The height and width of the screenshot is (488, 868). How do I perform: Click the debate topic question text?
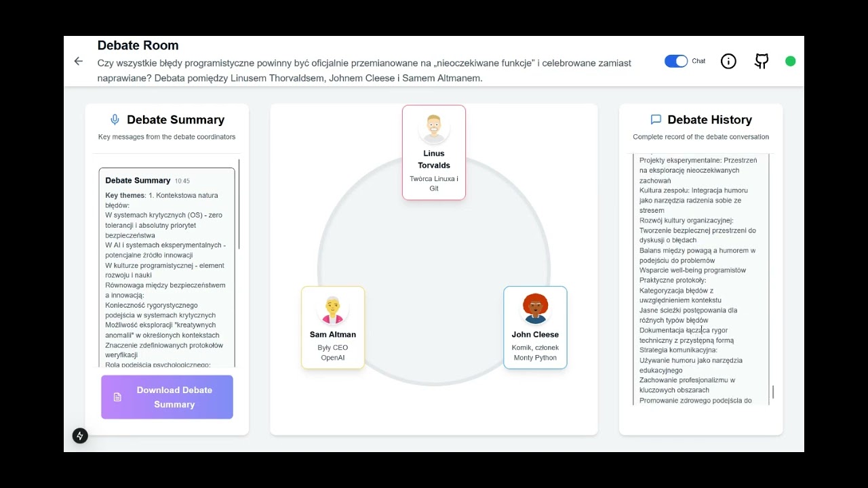(x=364, y=70)
